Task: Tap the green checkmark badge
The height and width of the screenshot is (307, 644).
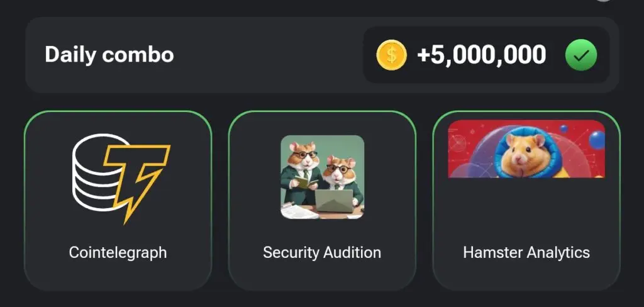Action: (x=580, y=55)
